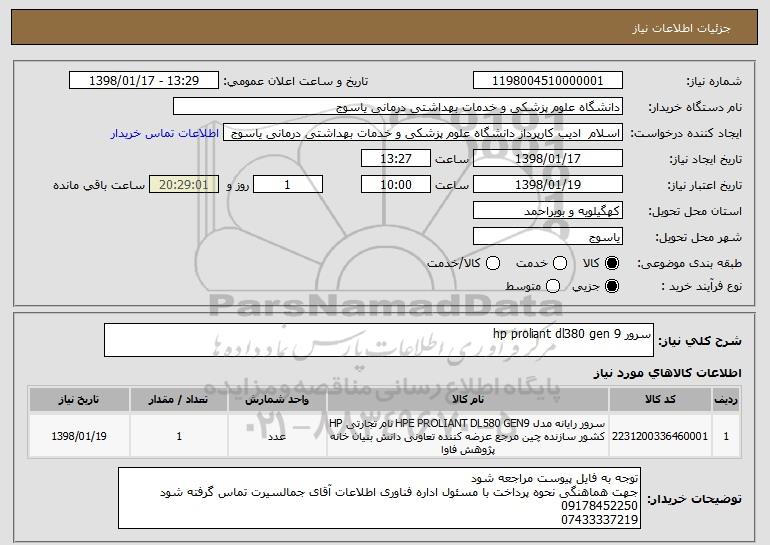Click the واحد شمارش column header

277,400
